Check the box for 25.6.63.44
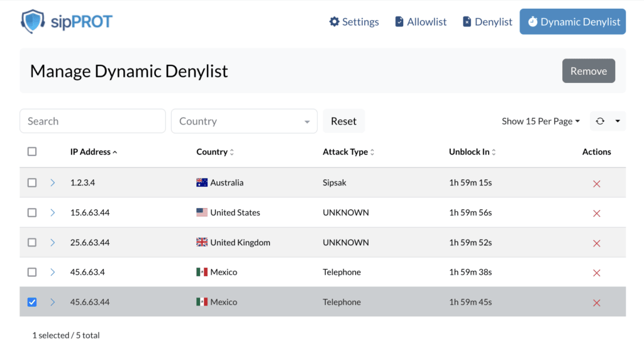 (32, 242)
